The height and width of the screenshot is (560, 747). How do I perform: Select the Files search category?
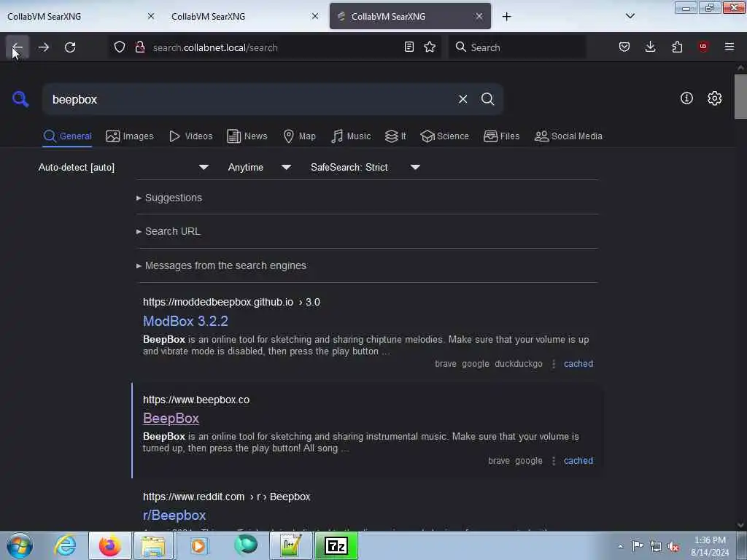(501, 136)
